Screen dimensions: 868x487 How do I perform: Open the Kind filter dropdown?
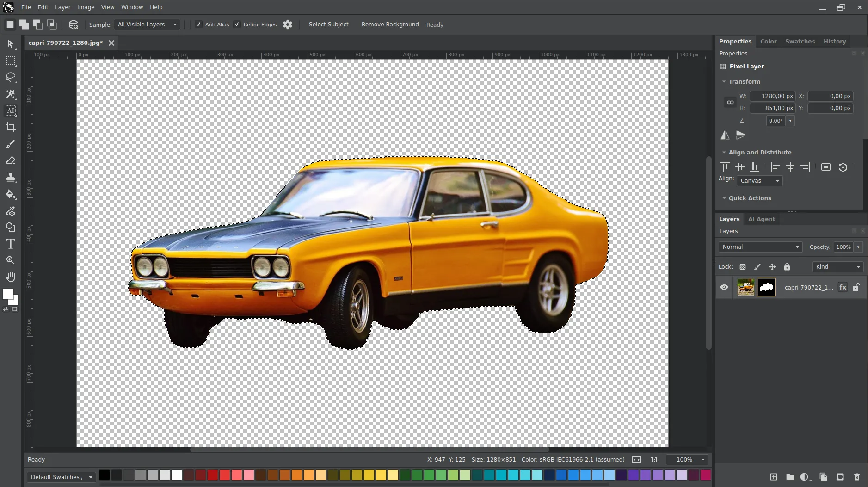pos(837,267)
